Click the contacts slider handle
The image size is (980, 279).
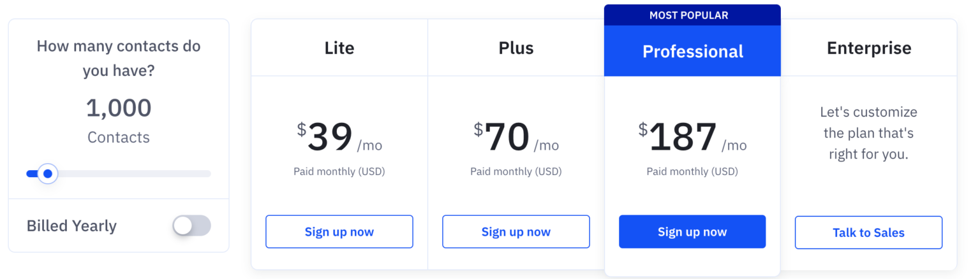pyautogui.click(x=47, y=173)
